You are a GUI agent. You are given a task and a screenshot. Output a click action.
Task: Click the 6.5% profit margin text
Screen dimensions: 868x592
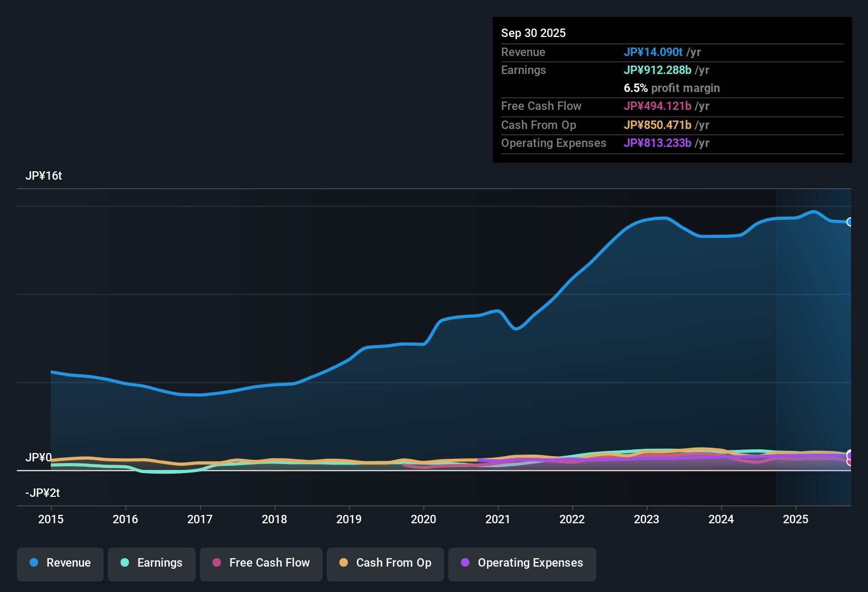pos(671,88)
